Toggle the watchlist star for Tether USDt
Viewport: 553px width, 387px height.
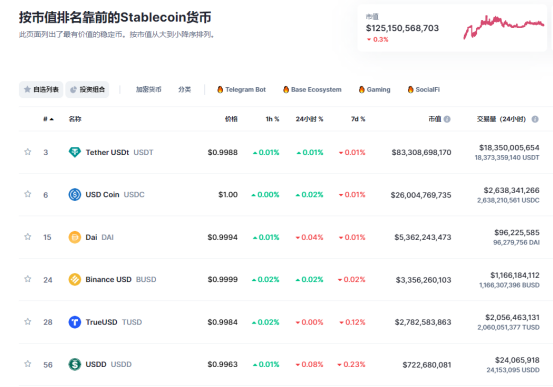tap(28, 152)
